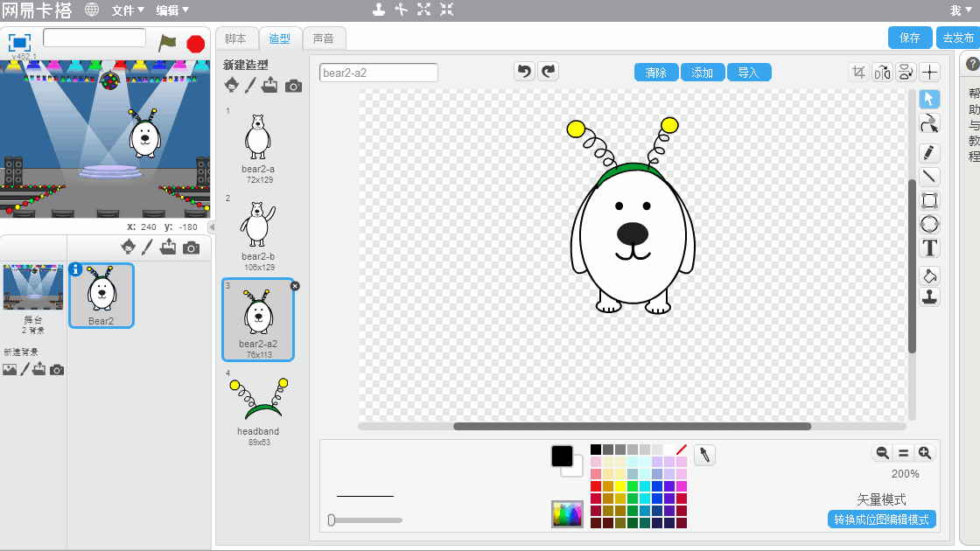Open the help question mark

[x=972, y=64]
